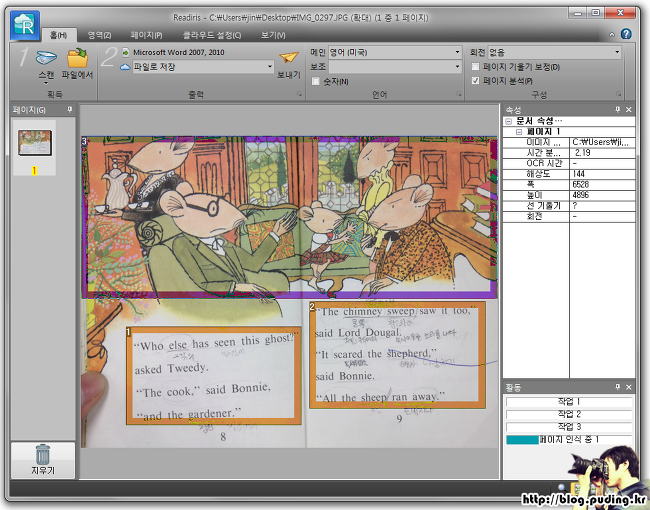Select text zone 2 on the page
This screenshot has height=510, width=650.
397,355
